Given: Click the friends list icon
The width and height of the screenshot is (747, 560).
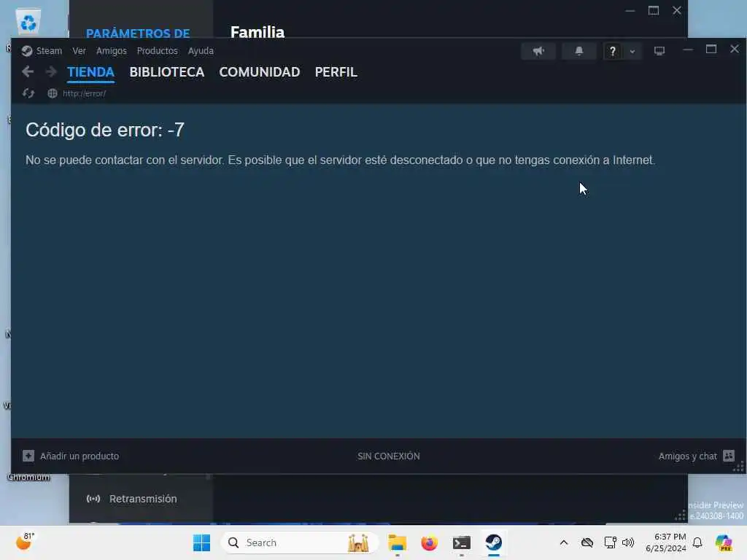Looking at the screenshot, I should pyautogui.click(x=729, y=456).
